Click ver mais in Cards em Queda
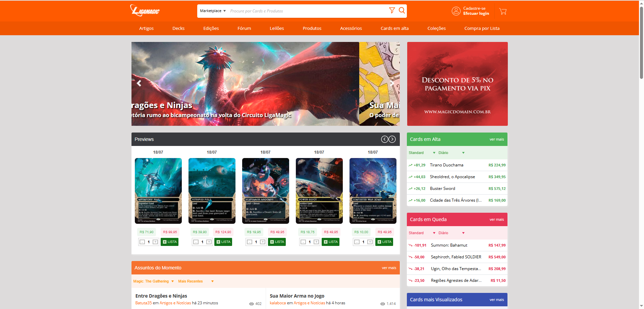 (x=496, y=219)
